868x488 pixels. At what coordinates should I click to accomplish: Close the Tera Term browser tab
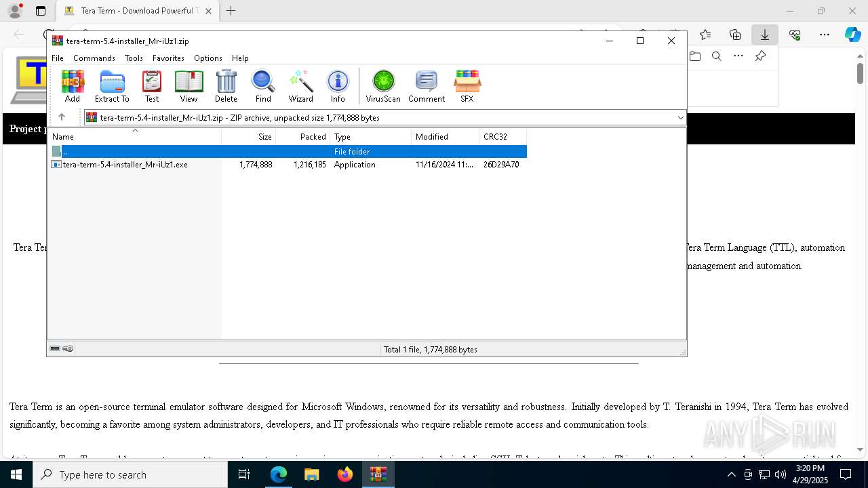(208, 11)
